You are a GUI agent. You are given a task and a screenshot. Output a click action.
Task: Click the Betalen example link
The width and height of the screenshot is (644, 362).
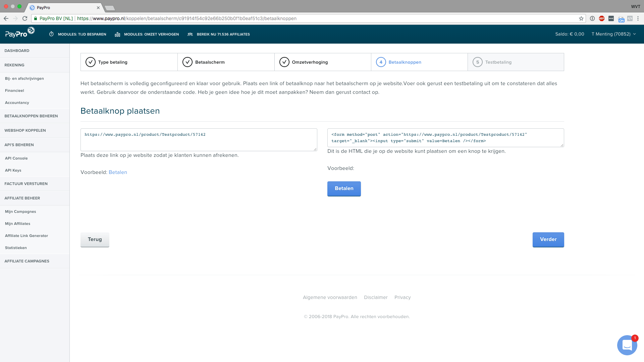[x=118, y=172]
